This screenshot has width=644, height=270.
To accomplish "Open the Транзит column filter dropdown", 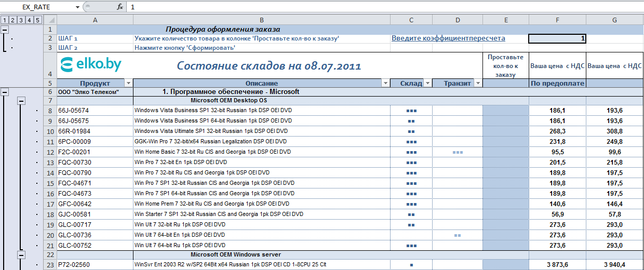I will tap(478, 83).
